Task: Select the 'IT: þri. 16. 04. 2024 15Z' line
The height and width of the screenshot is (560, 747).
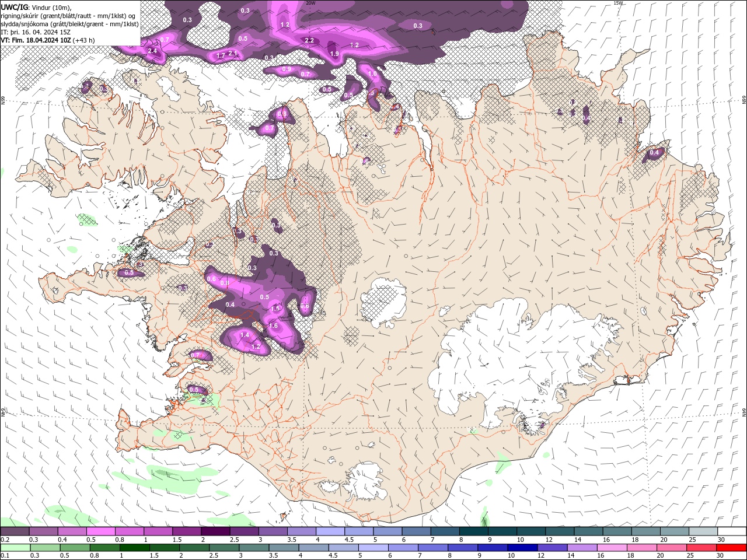Action: [36, 32]
